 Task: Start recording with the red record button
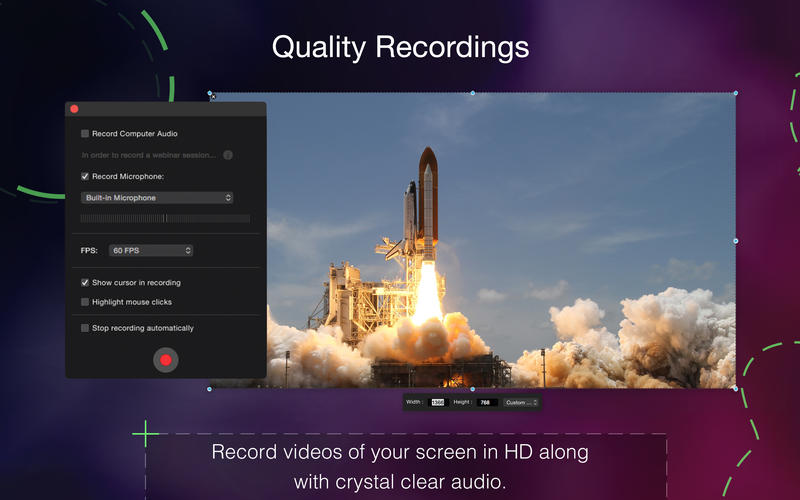click(x=166, y=359)
